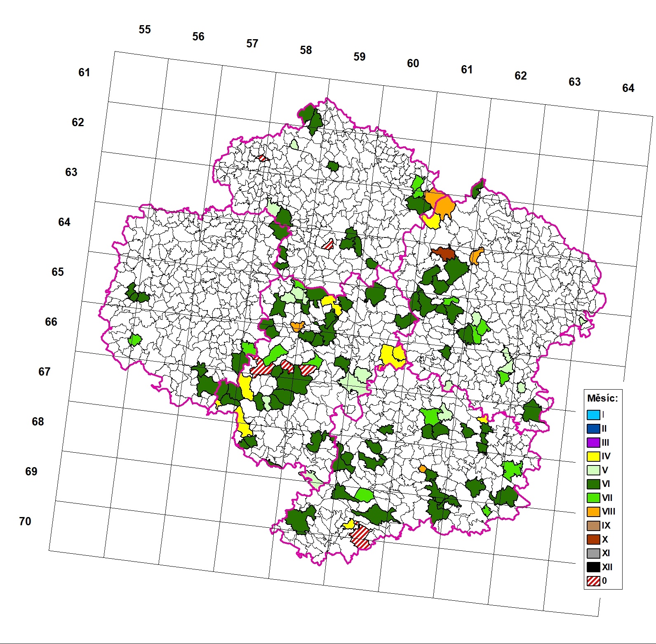Click row label 68 on left side
The width and height of the screenshot is (656, 644).
pyautogui.click(x=38, y=422)
